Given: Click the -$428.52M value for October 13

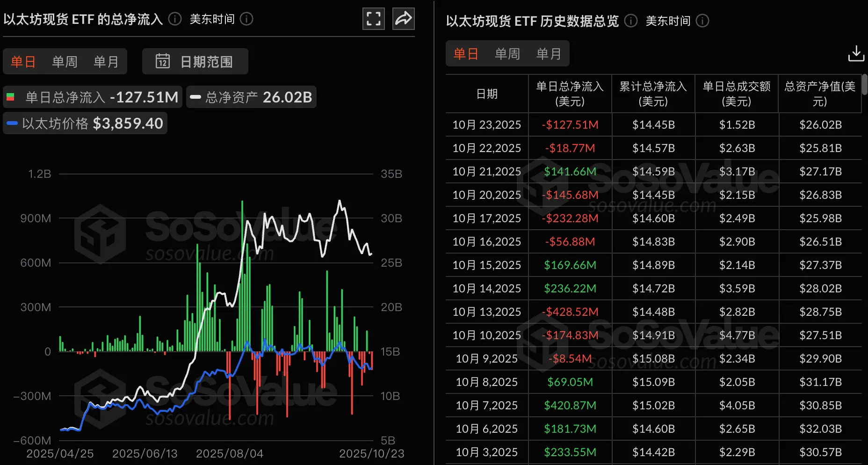Looking at the screenshot, I should pyautogui.click(x=570, y=312).
